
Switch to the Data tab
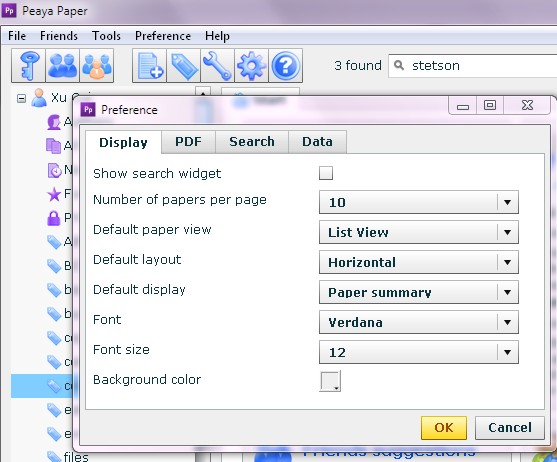click(317, 142)
